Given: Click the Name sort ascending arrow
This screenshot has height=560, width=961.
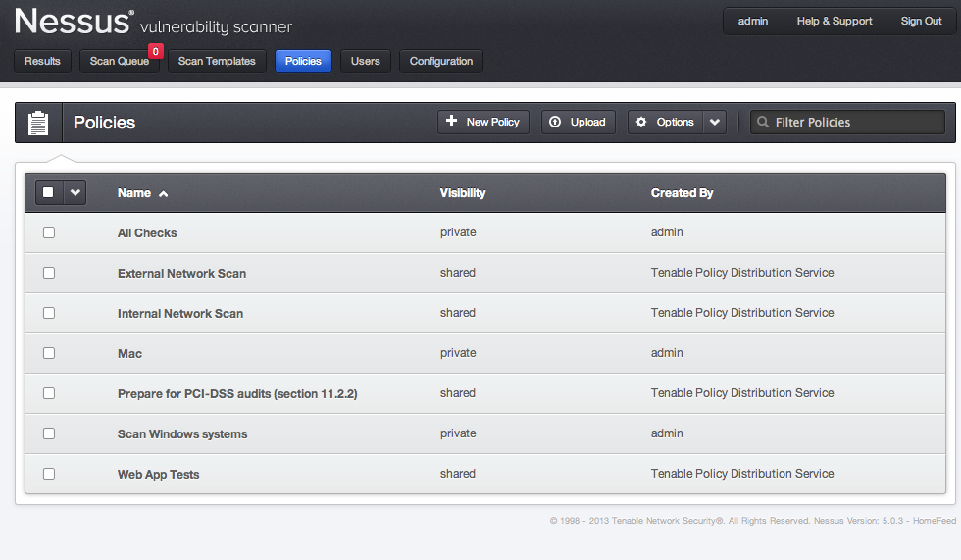Looking at the screenshot, I should 163,193.
